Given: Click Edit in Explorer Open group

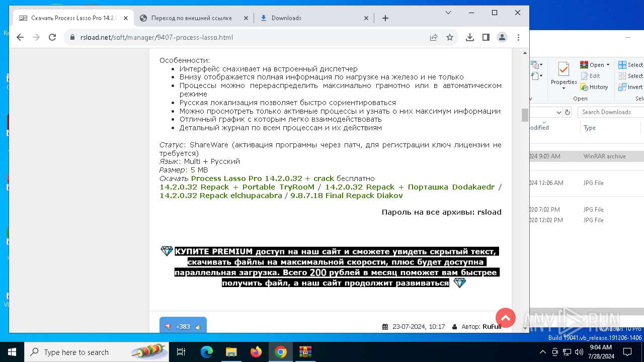Looking at the screenshot, I should [590, 76].
